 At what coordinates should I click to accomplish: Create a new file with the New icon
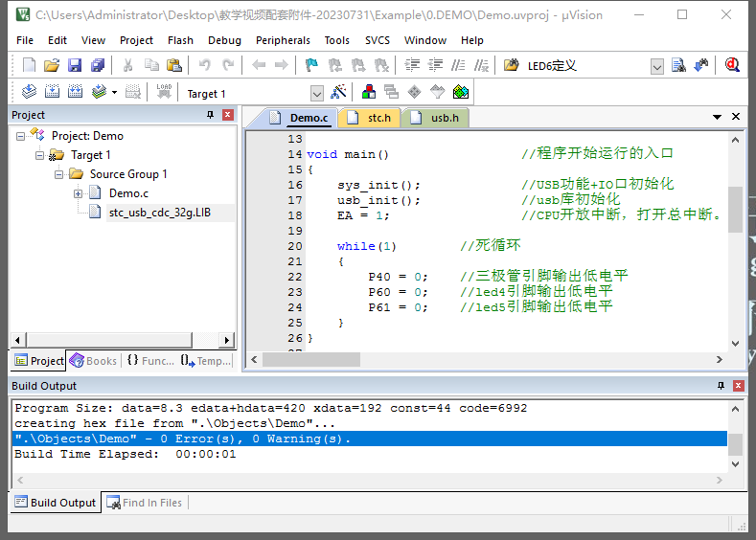29,65
